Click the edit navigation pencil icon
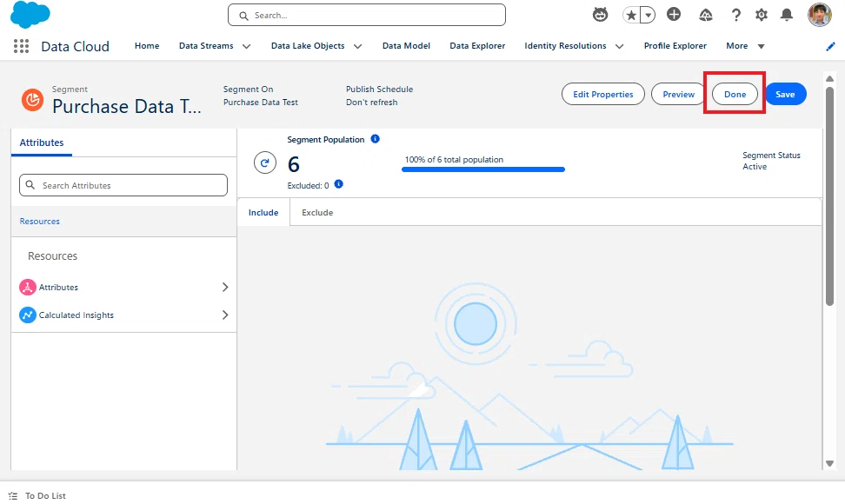The width and height of the screenshot is (845, 504). [830, 47]
